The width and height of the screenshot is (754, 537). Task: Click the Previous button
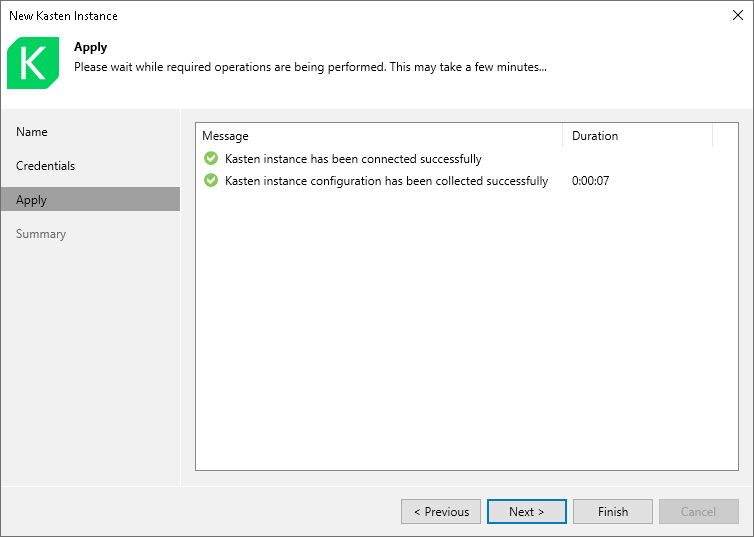click(441, 512)
